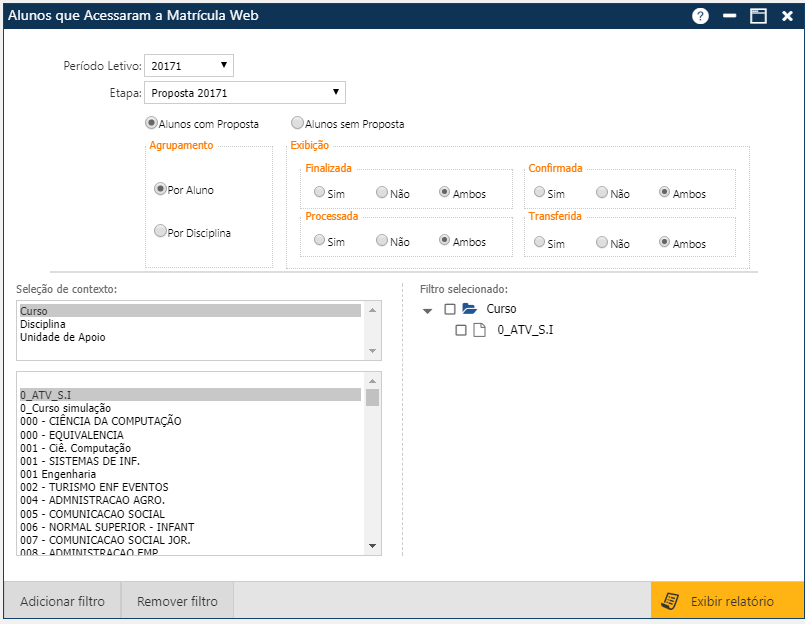Open the Período Letivo dropdown
The height and width of the screenshot is (624, 805).
tap(189, 66)
